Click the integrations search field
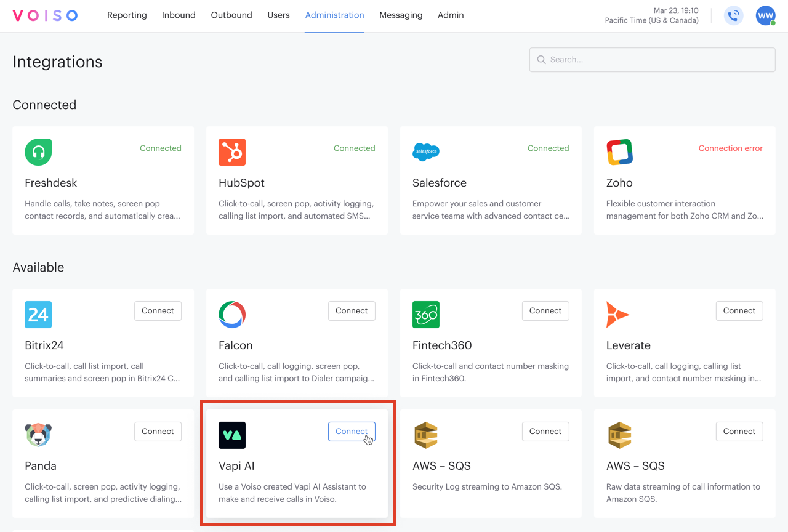788x532 pixels. point(652,60)
